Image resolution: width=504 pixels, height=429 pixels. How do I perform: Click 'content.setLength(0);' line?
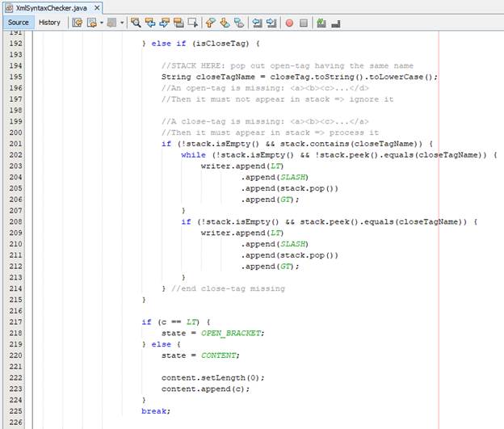[x=212, y=378]
